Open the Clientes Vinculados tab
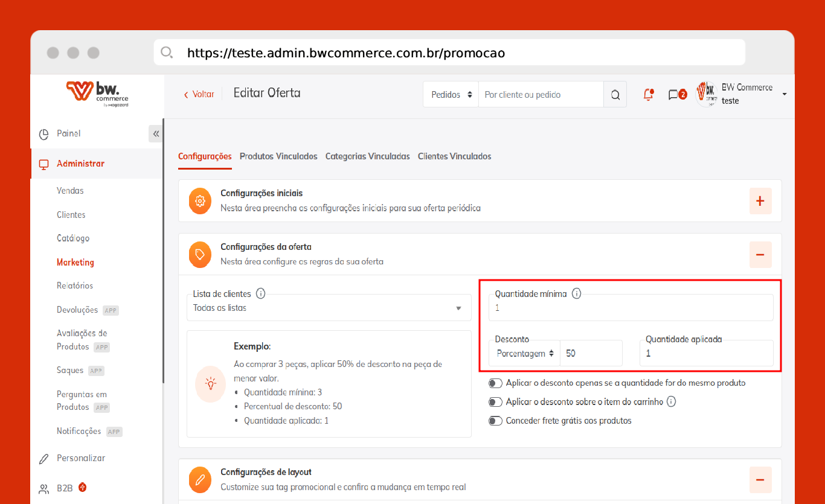The height and width of the screenshot is (504, 825). (x=454, y=156)
